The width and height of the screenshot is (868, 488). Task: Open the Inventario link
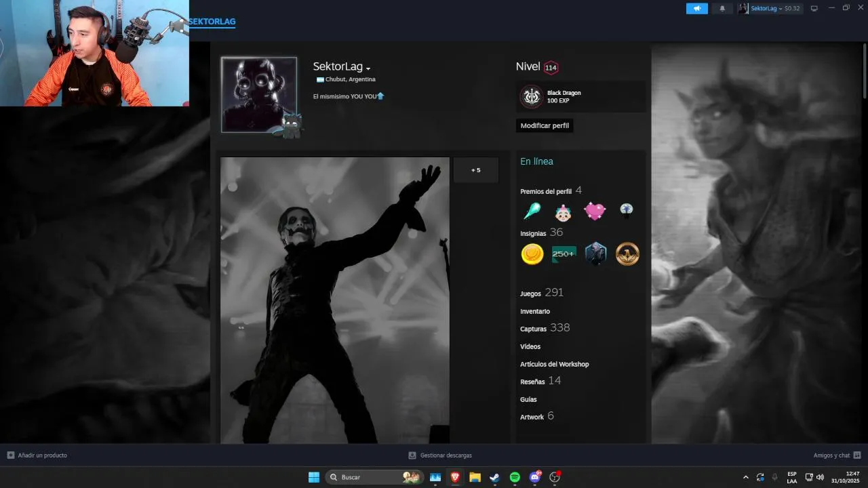click(x=535, y=311)
